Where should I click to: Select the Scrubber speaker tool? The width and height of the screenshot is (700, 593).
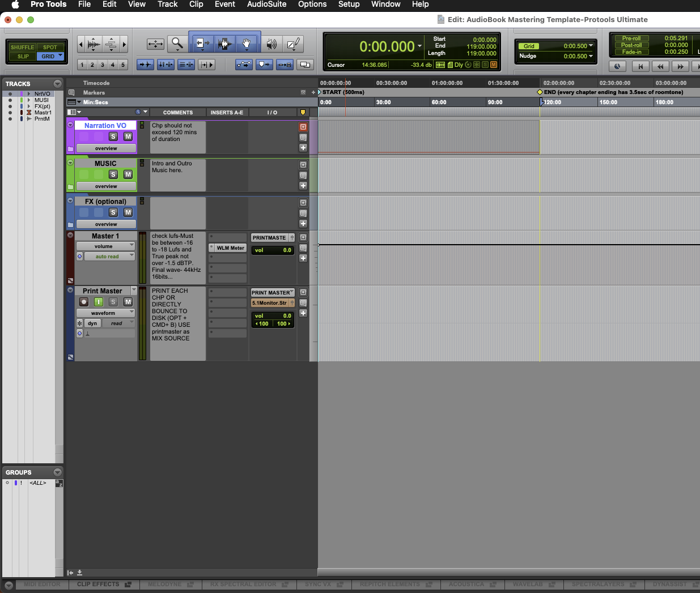click(x=271, y=44)
